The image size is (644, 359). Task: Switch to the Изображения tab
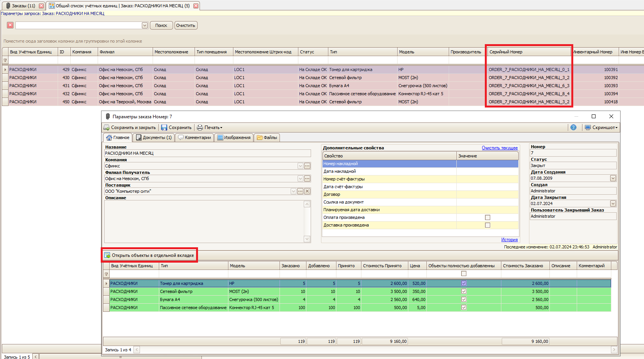tap(234, 137)
